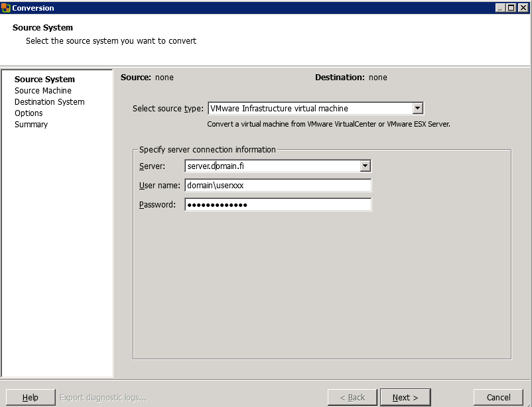Select Summary step in sidebar

click(31, 124)
